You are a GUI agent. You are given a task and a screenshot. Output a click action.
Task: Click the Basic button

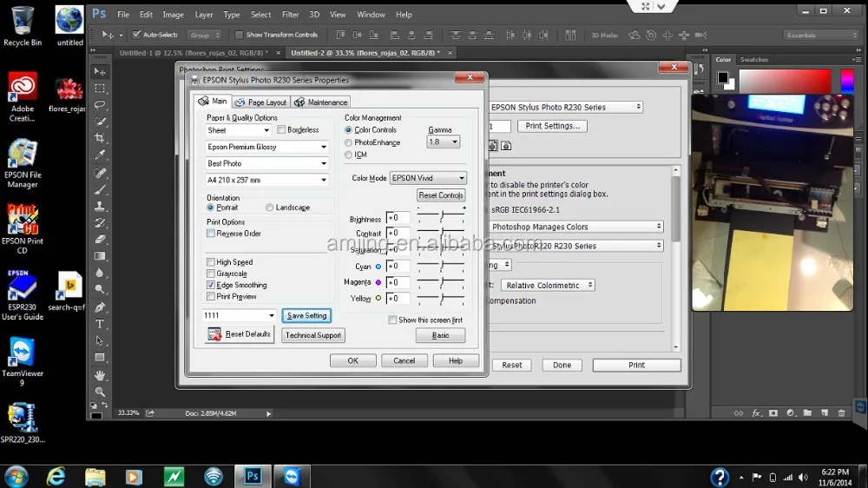pyautogui.click(x=441, y=335)
